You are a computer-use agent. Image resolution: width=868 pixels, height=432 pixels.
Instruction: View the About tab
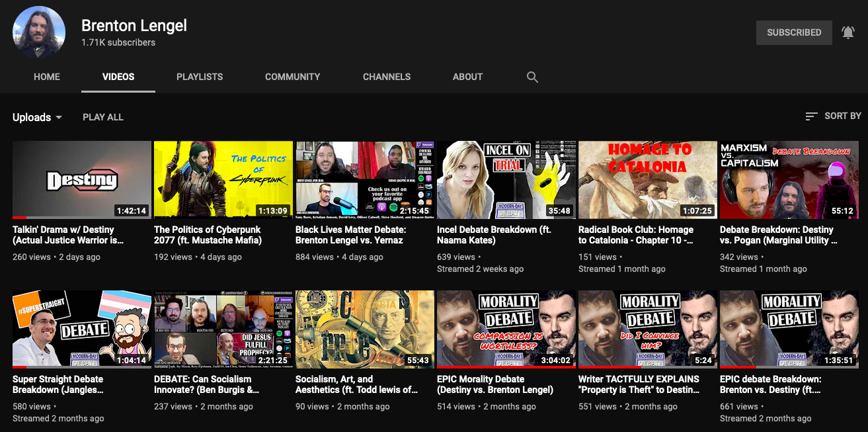[468, 77]
